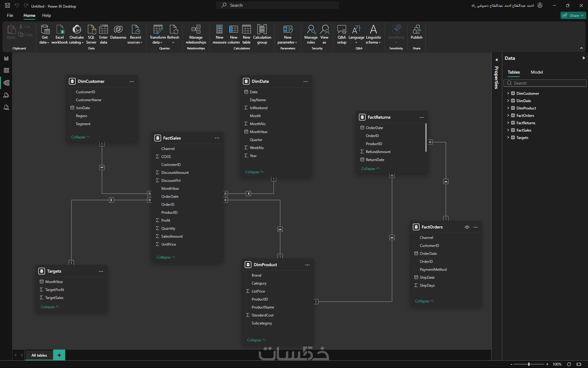Adjust the zoom slider in status bar
The image size is (588, 368).
click(529, 364)
